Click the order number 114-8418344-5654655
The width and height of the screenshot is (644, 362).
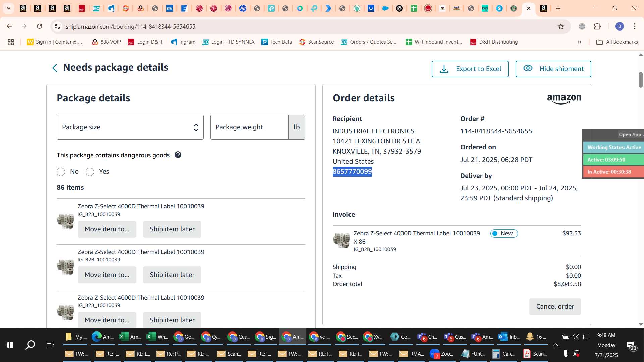[496, 131]
